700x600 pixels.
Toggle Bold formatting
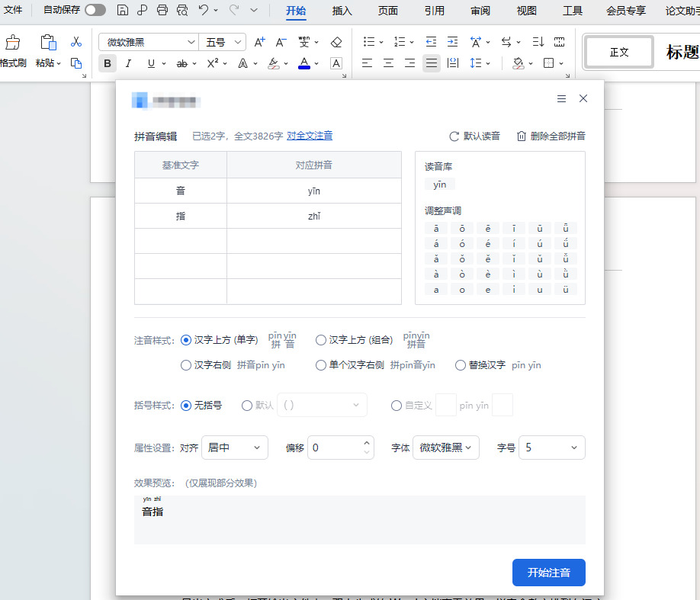(x=108, y=63)
